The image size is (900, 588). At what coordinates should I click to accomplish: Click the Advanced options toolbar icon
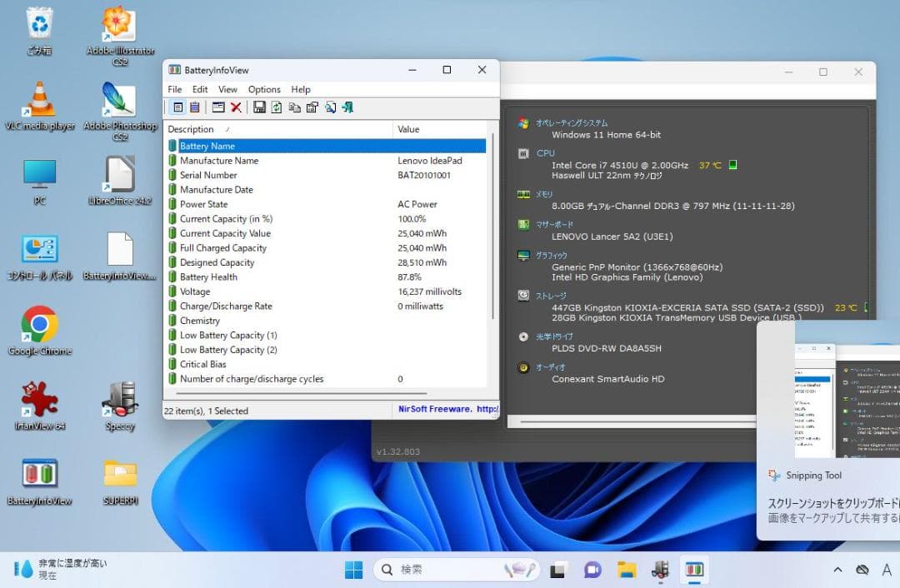312,107
